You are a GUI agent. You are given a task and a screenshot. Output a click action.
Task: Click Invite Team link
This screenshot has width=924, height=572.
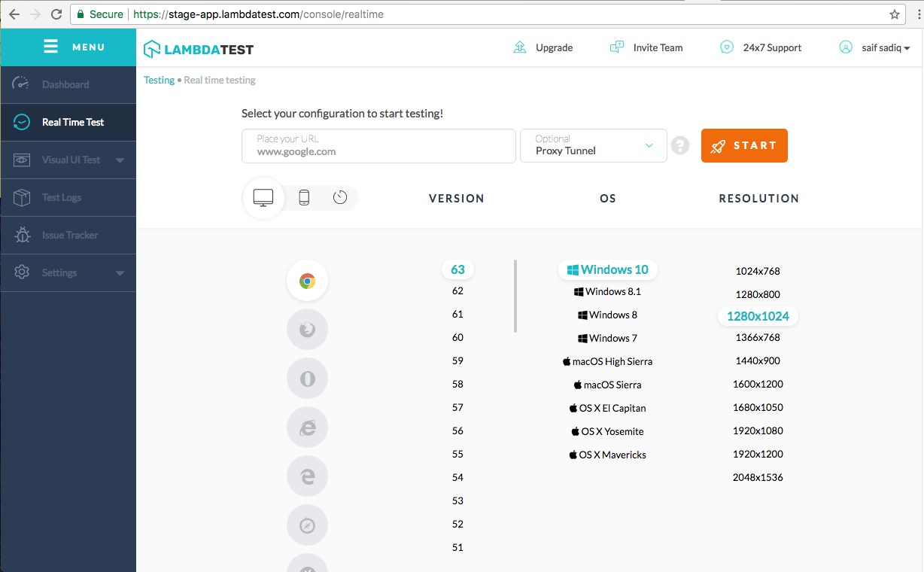(x=646, y=47)
